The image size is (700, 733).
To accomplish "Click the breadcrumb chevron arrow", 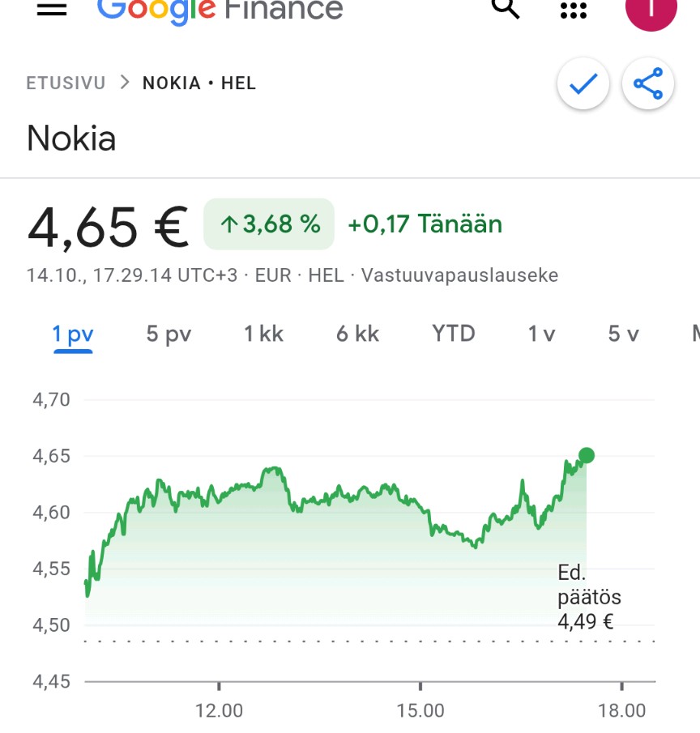I will click(124, 83).
